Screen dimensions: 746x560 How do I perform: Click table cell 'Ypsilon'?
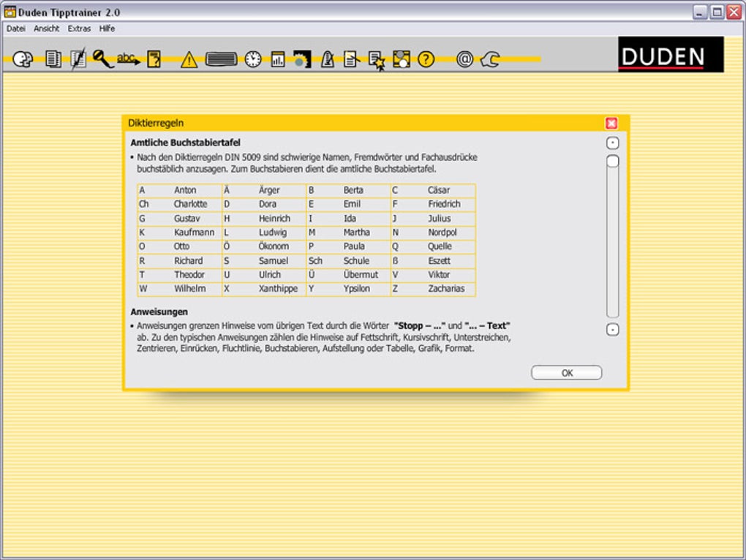tap(356, 289)
